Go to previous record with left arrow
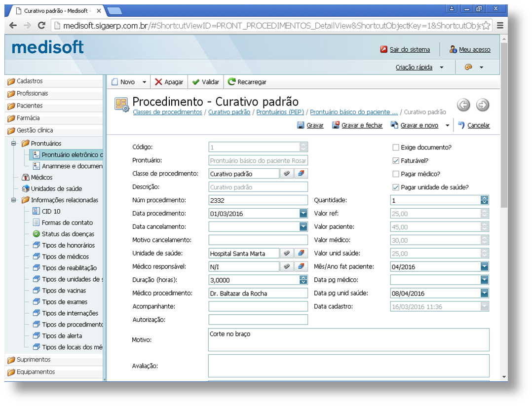This screenshot has height=406, width=532. click(x=463, y=105)
